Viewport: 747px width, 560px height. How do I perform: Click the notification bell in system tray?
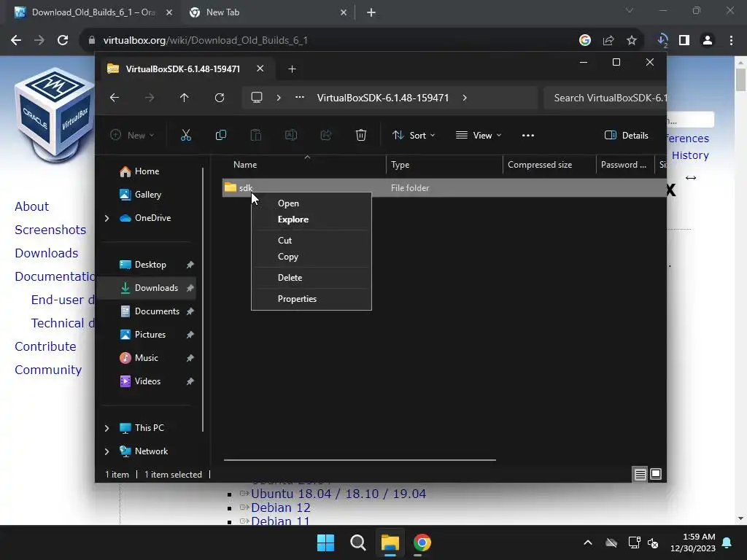[727, 542]
